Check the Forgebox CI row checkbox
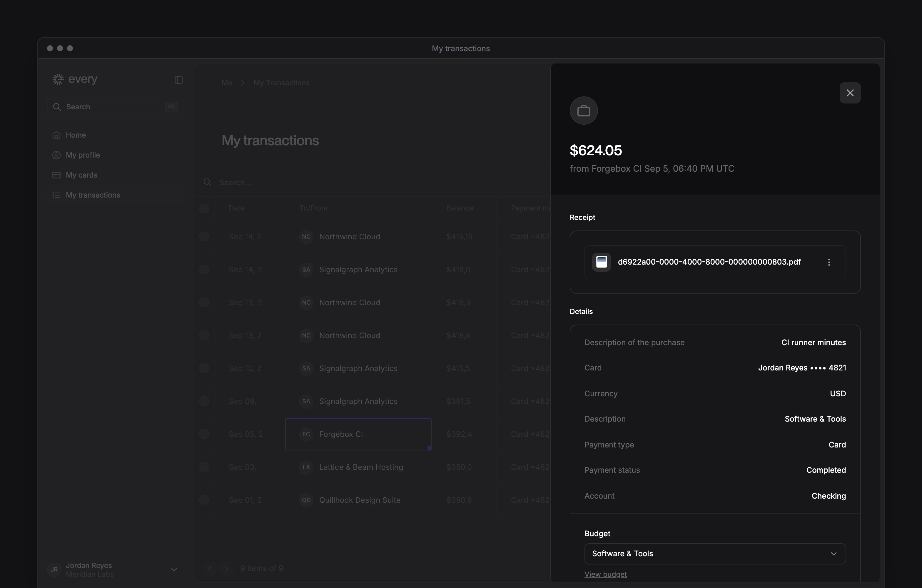922x588 pixels. coord(204,434)
